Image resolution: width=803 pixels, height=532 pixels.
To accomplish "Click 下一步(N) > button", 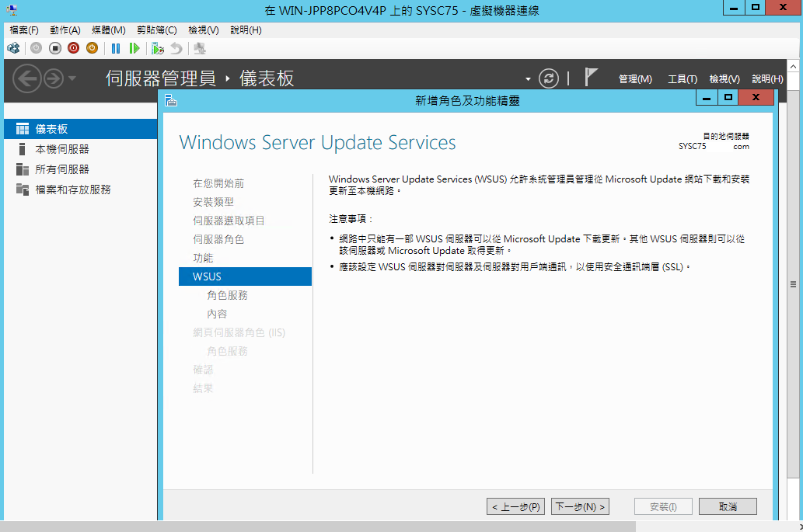I will [x=580, y=506].
